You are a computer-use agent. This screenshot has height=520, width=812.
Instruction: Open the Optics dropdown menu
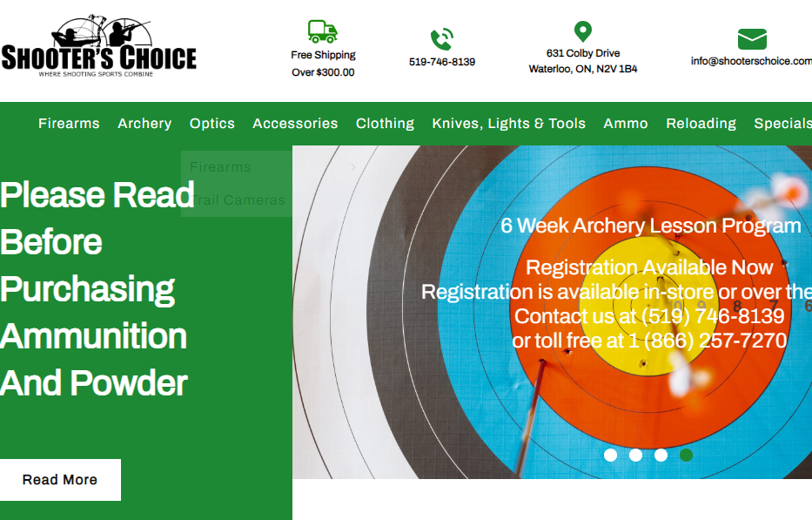tap(211, 124)
